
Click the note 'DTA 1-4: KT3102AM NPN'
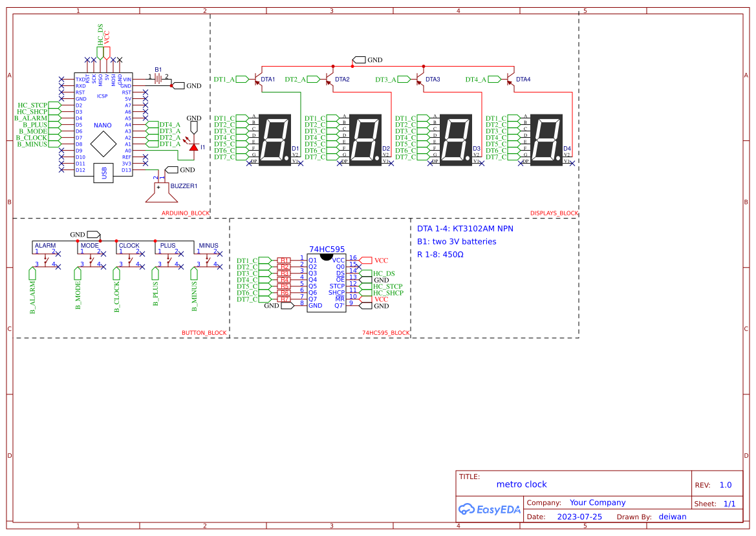[465, 228]
